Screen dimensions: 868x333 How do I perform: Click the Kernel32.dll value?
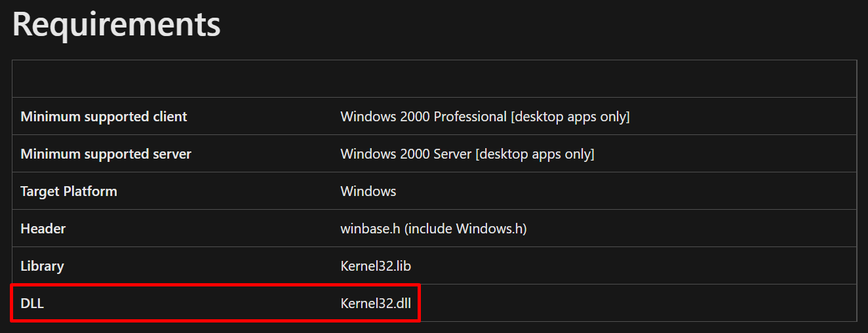coord(376,304)
